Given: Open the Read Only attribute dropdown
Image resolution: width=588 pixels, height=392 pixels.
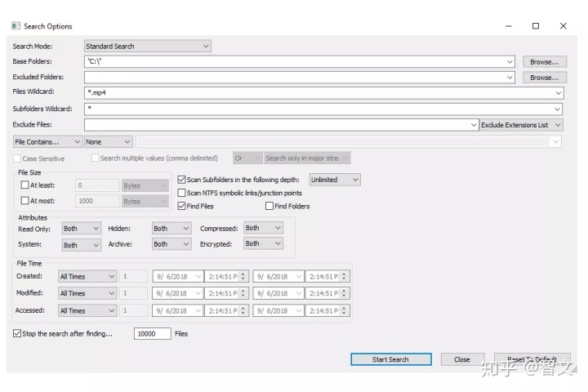Looking at the screenshot, I should click(82, 229).
